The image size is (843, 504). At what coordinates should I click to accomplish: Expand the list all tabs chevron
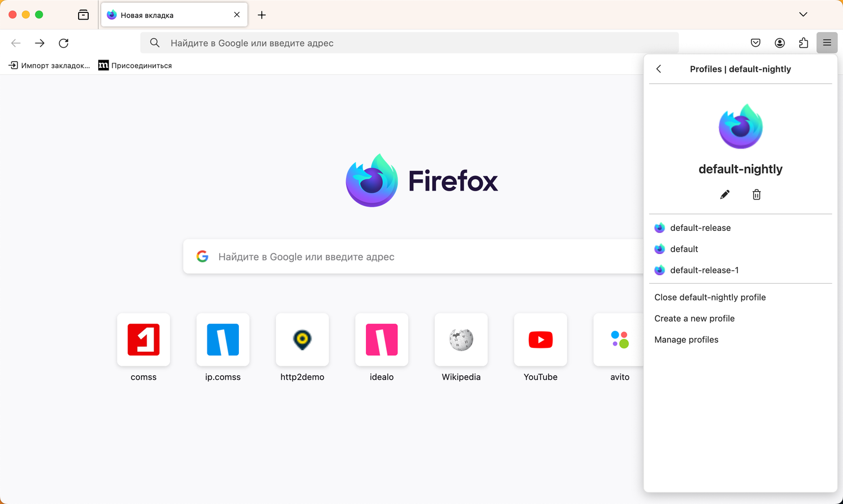coord(803,15)
